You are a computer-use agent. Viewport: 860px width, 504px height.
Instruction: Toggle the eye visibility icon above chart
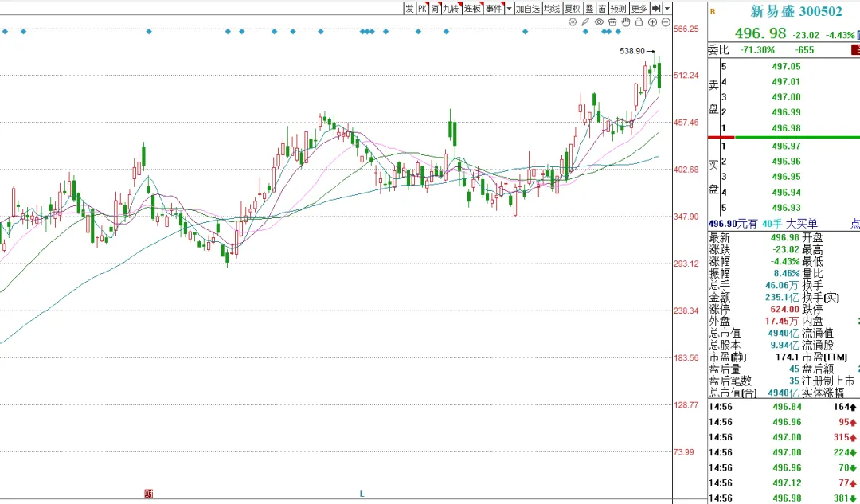[x=599, y=22]
